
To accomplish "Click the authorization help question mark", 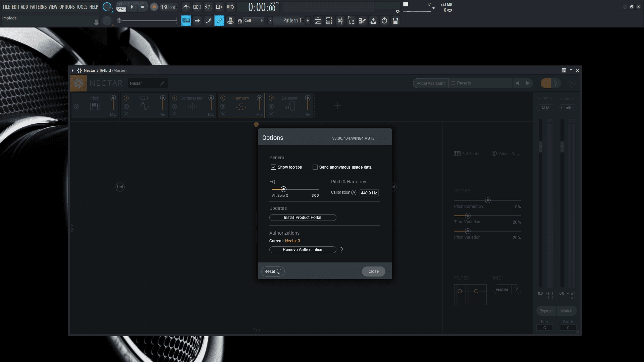I will [x=341, y=250].
